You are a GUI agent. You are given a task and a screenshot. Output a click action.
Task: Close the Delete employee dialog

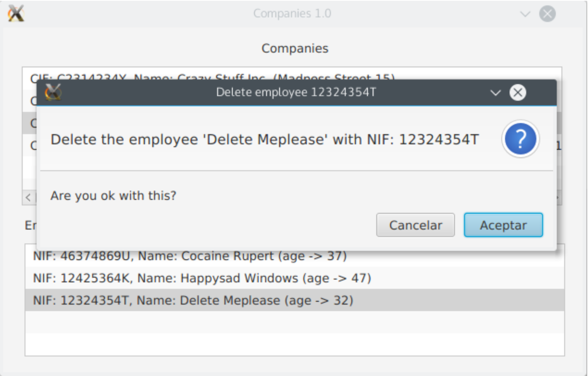coord(517,93)
